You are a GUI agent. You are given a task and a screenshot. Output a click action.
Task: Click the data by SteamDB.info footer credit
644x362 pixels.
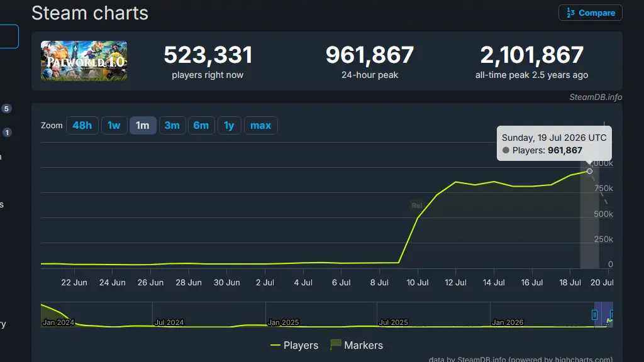tap(521, 359)
